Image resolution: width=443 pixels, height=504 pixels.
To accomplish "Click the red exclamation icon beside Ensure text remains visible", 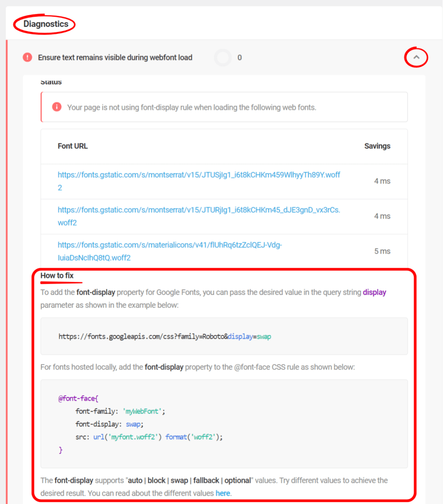I will point(27,57).
